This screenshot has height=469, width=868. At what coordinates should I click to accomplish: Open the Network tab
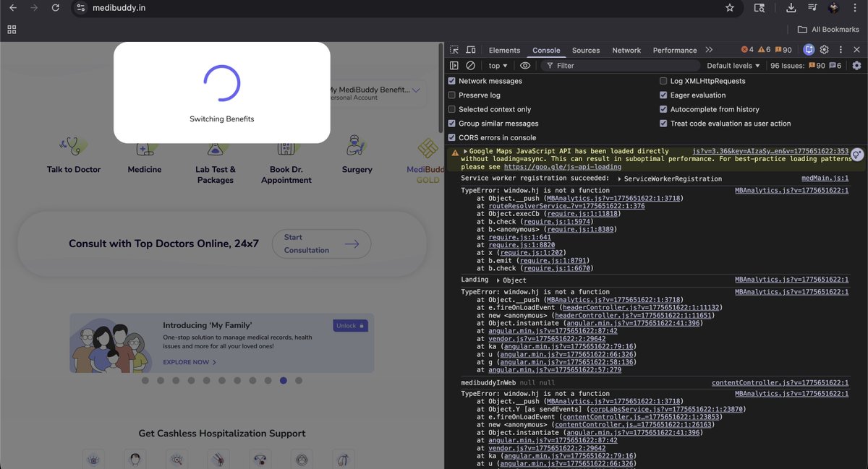[626, 51]
